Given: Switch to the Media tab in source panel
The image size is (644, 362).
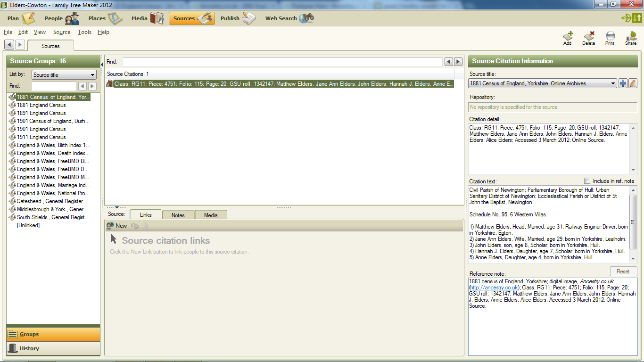Looking at the screenshot, I should (x=211, y=215).
